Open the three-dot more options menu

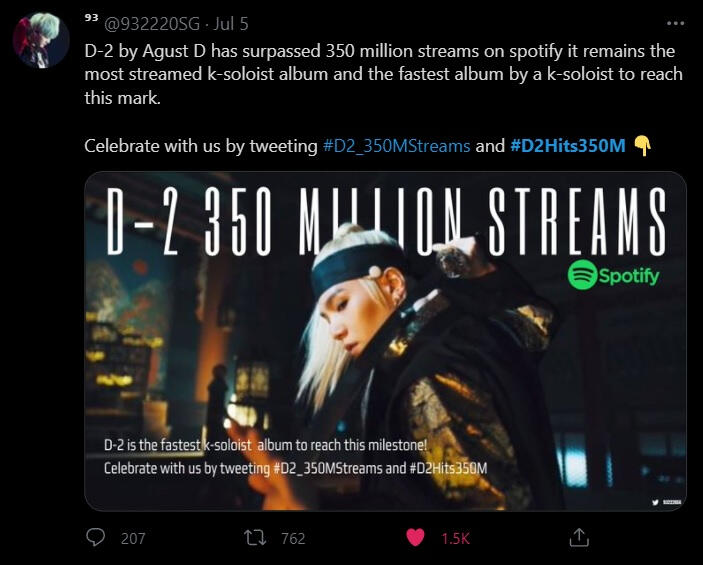coord(675,23)
